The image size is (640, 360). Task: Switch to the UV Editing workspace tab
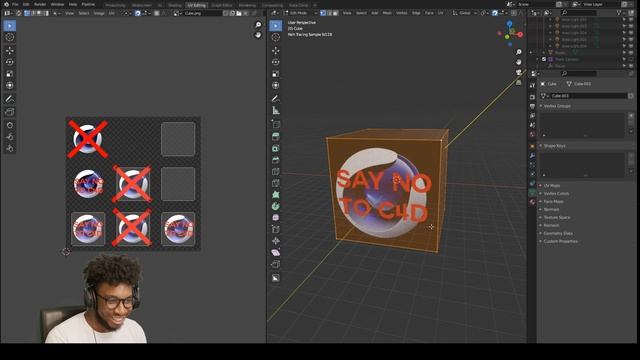coord(196,5)
